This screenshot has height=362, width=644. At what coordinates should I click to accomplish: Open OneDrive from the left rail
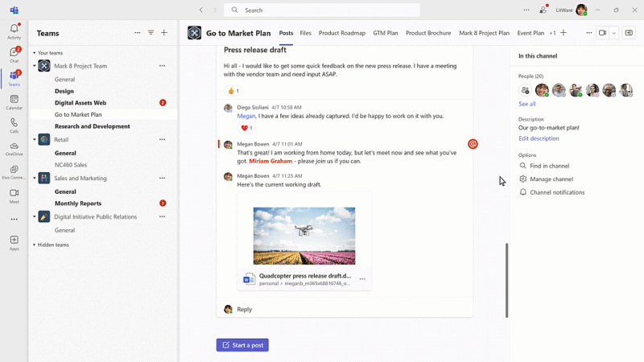(14, 149)
